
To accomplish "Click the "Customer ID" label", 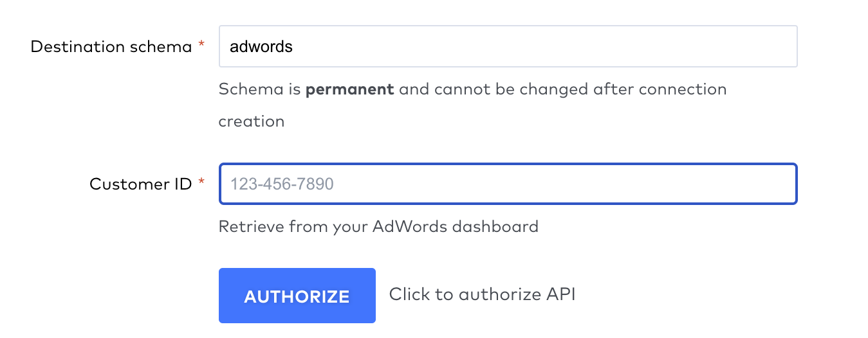I will pos(140,184).
